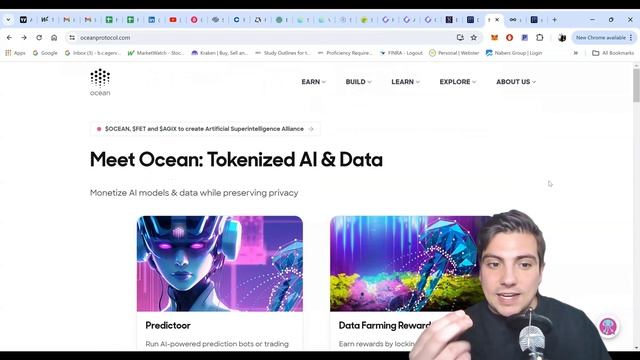Open the Proficiency Require bookmark
Screen dimensions: 640x360
[x=345, y=53]
